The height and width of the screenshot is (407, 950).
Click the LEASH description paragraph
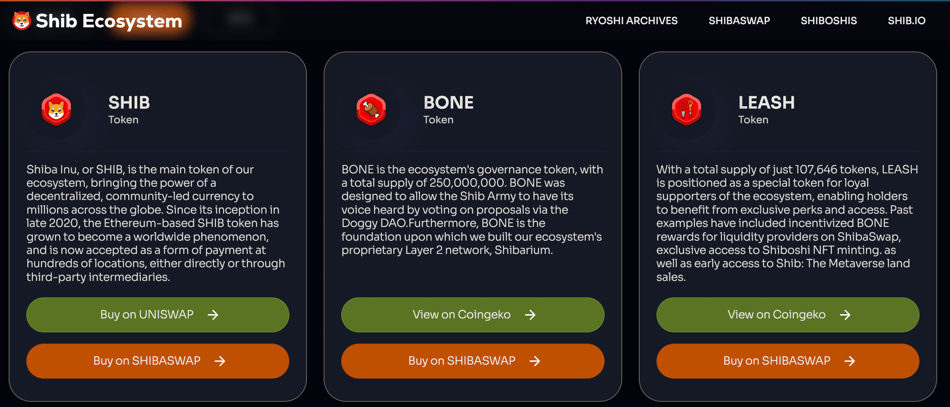pos(787,223)
